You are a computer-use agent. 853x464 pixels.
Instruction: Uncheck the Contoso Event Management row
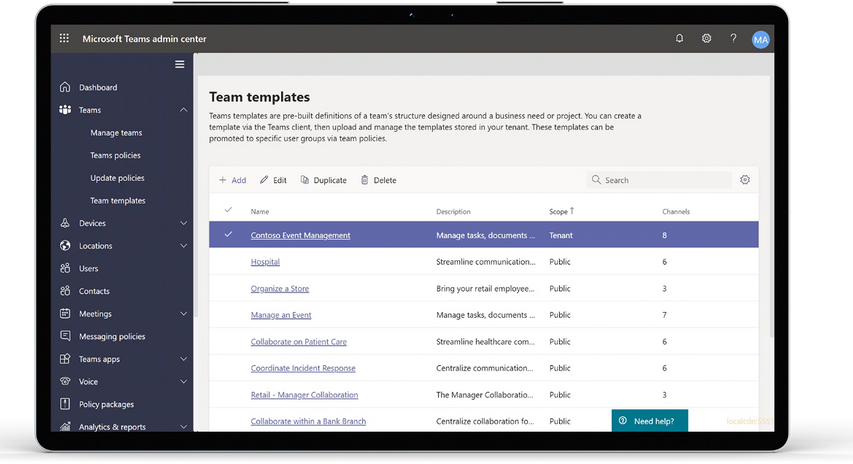tap(228, 234)
